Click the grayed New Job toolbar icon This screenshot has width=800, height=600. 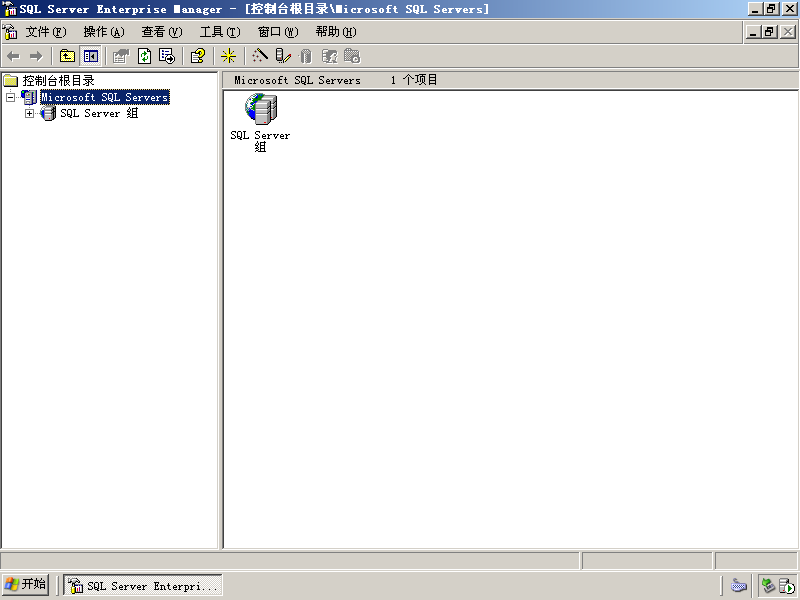tap(352, 56)
